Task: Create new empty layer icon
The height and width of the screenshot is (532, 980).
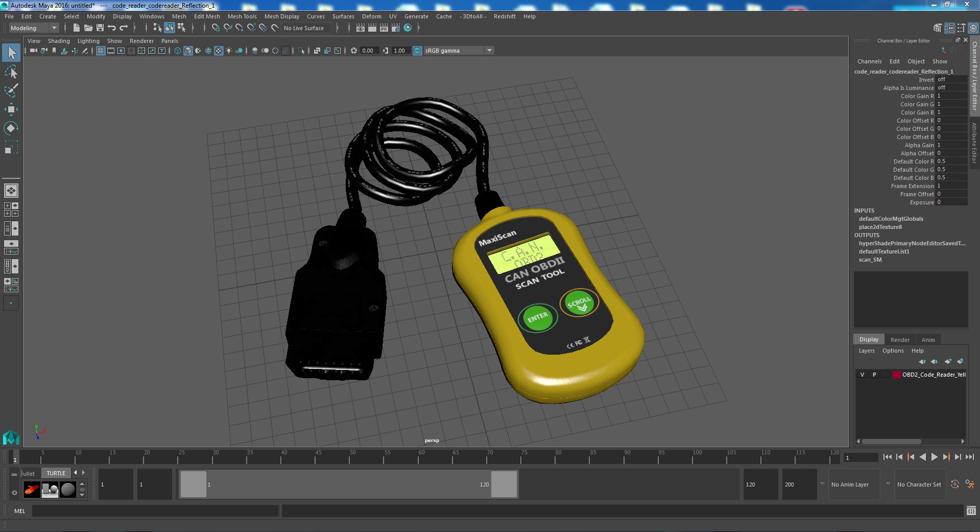Action: tap(948, 361)
